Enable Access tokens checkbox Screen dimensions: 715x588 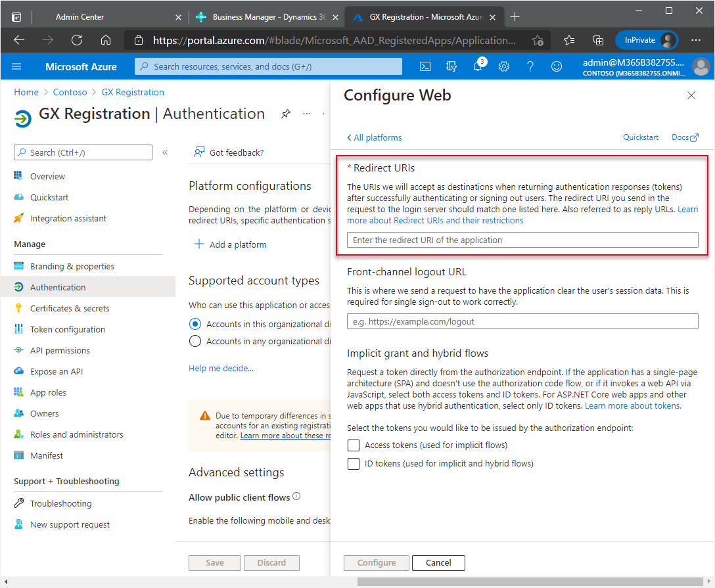pyautogui.click(x=353, y=445)
